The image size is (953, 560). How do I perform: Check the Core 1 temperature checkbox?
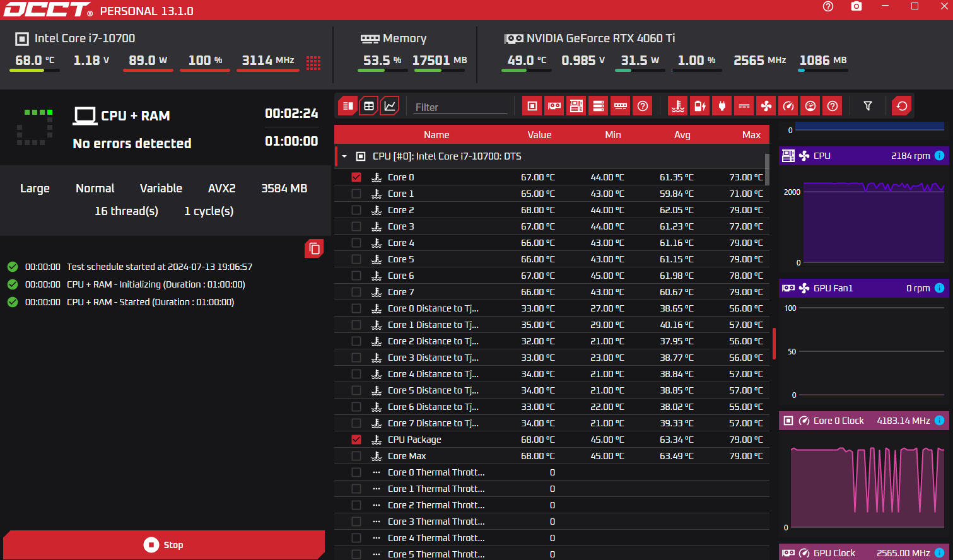pyautogui.click(x=356, y=194)
